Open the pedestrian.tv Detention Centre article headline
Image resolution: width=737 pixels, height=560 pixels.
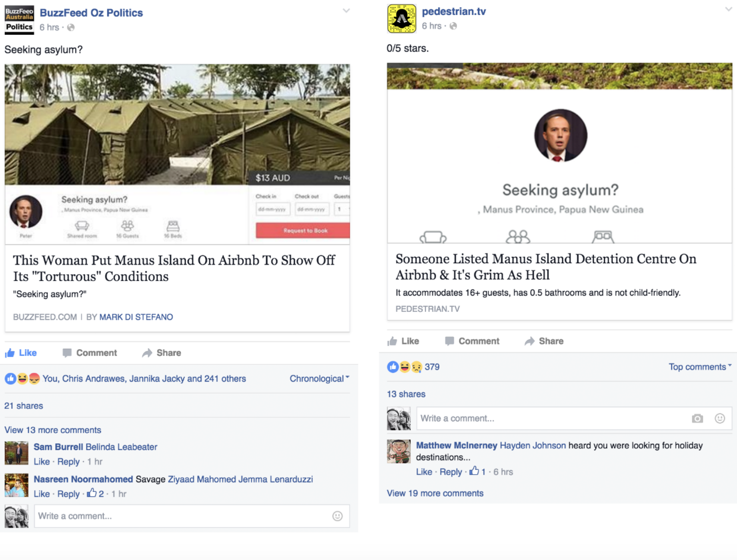[x=546, y=267]
